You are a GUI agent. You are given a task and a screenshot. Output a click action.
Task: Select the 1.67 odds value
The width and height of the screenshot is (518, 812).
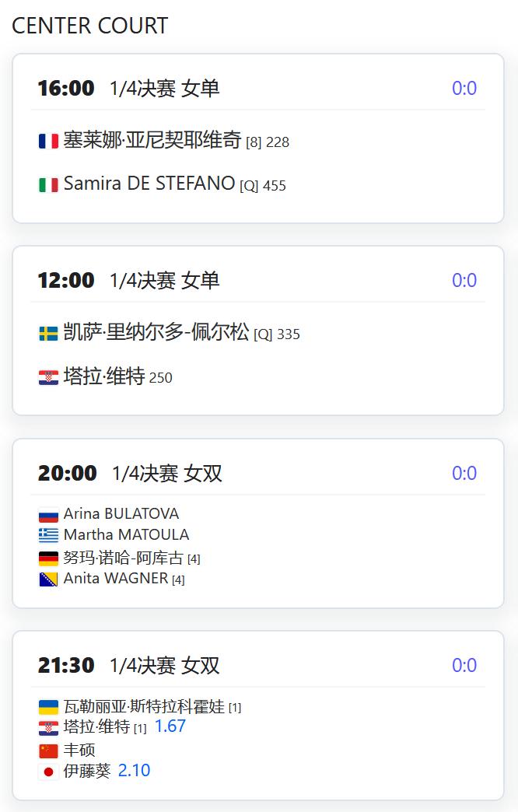coord(170,726)
